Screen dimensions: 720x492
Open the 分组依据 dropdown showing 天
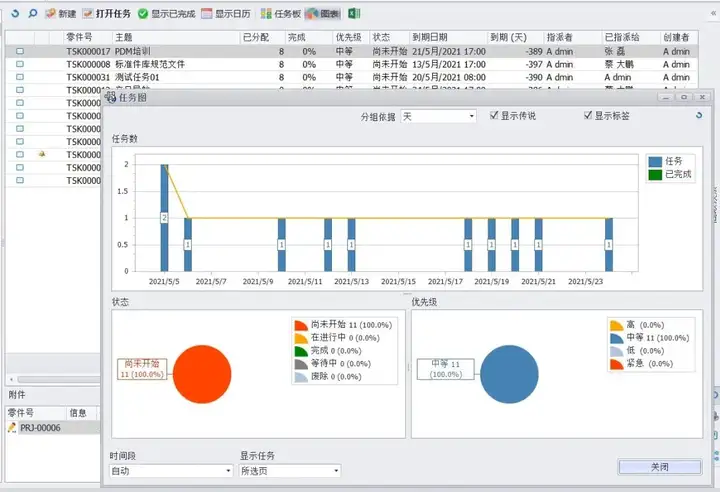[439, 116]
